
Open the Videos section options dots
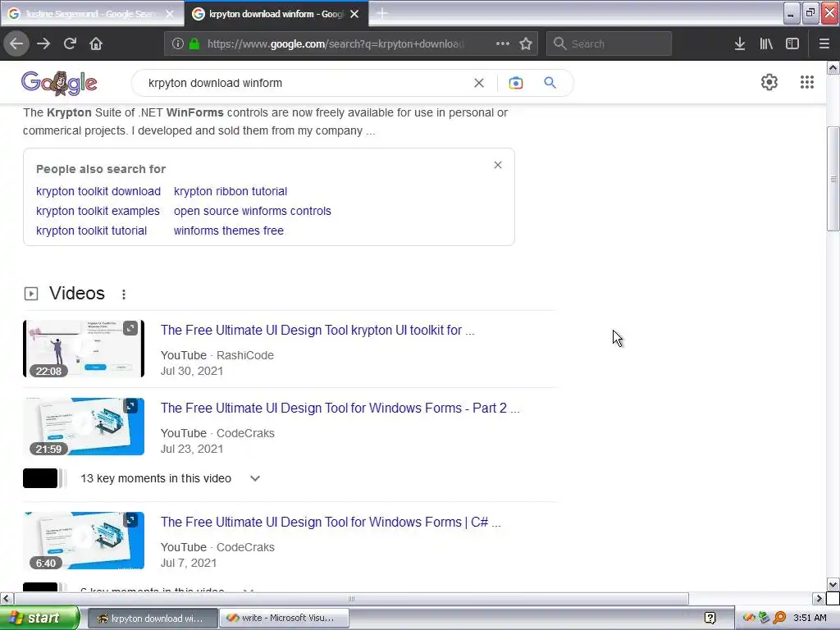pos(124,294)
